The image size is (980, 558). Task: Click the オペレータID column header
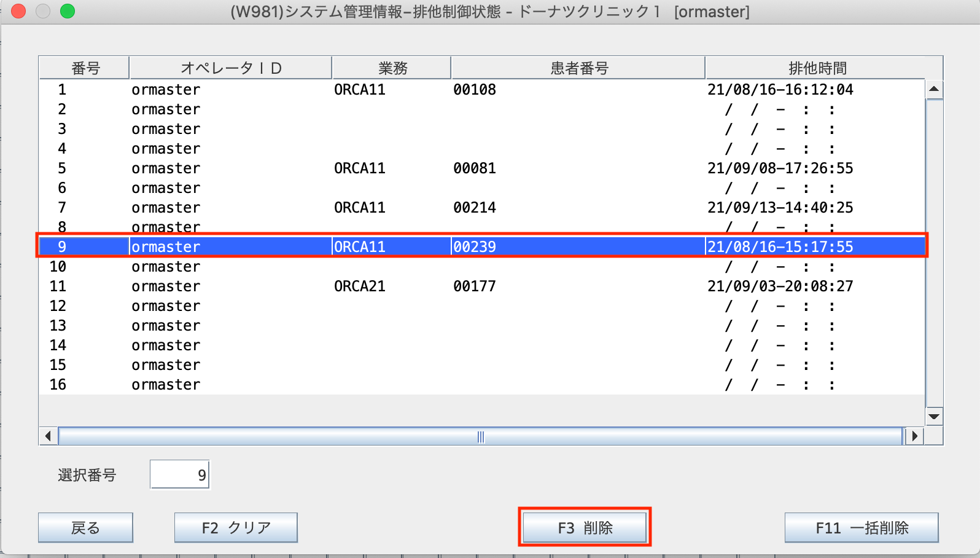pos(231,68)
